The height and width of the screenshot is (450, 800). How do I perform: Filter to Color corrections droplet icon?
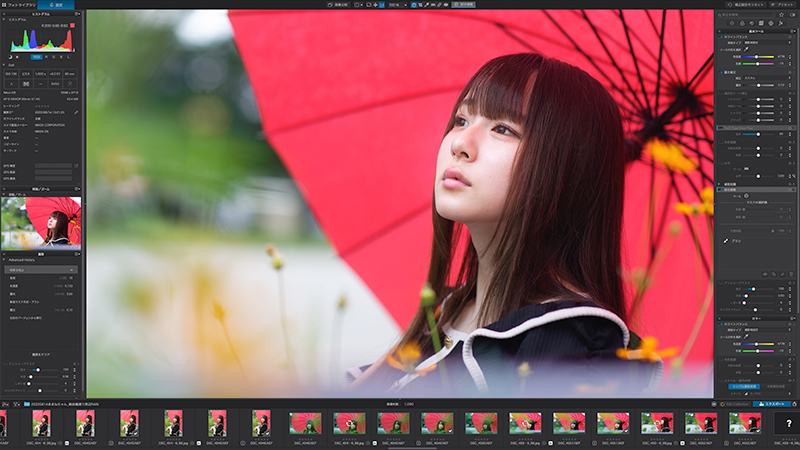click(742, 23)
